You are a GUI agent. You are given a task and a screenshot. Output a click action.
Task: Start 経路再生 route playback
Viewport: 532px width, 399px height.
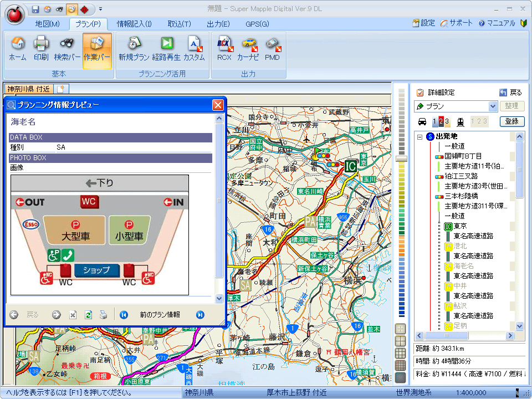tap(166, 49)
